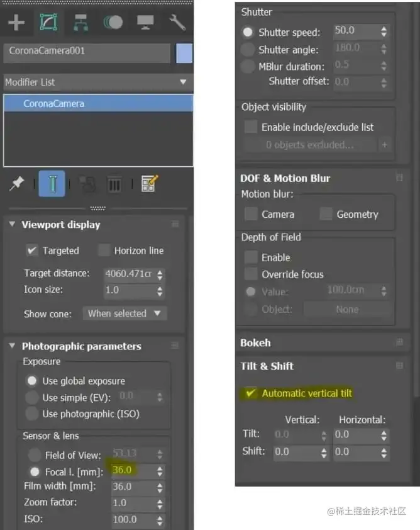Collapse the Photographic parameters rollout
Screen dimensions: 420x530
(x=12, y=346)
